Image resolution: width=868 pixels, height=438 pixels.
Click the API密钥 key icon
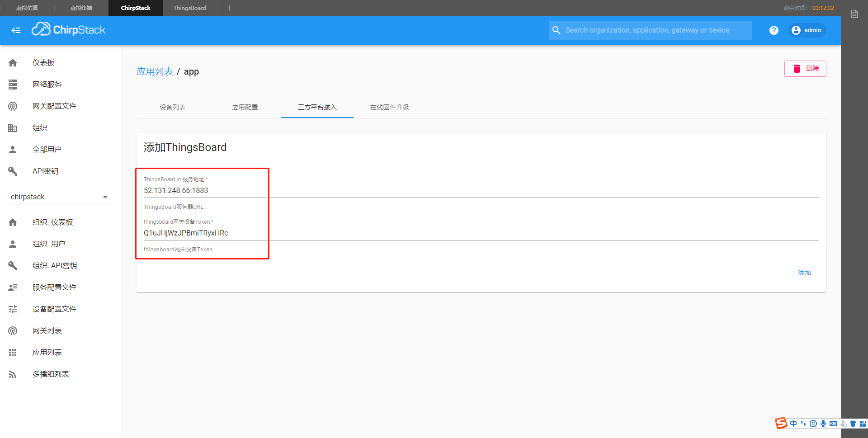point(12,171)
